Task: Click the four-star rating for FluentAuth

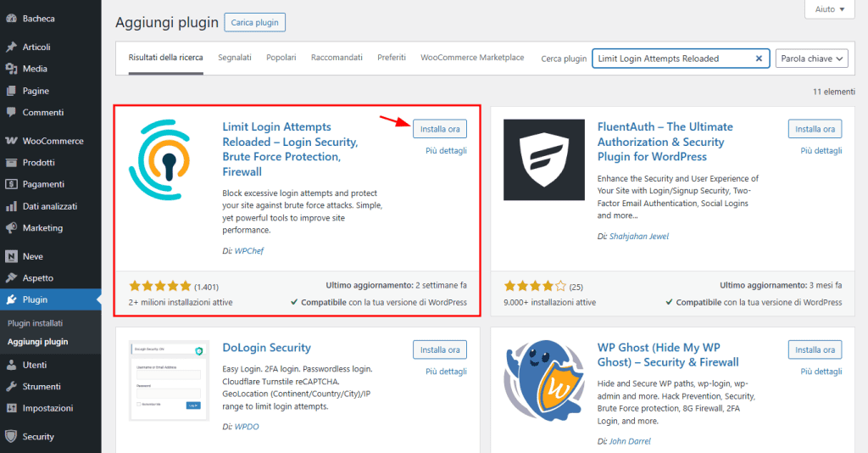Action: (535, 287)
